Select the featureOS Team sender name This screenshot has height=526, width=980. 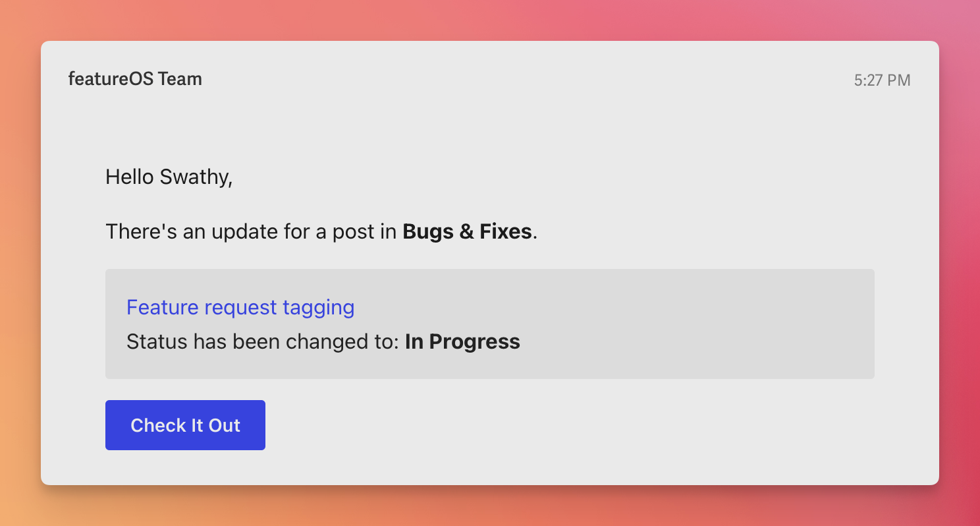pos(135,79)
